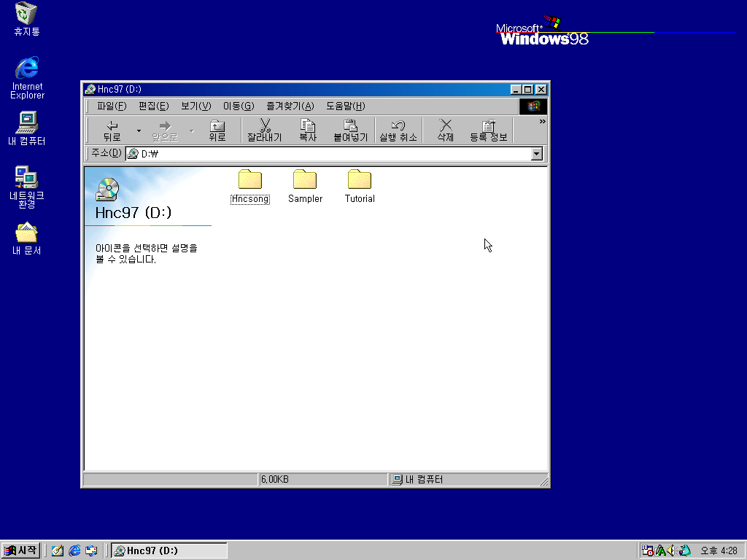The width and height of the screenshot is (747, 560).
Task: Click the 앞으로 (Forward) toolbar button
Action: (x=165, y=131)
